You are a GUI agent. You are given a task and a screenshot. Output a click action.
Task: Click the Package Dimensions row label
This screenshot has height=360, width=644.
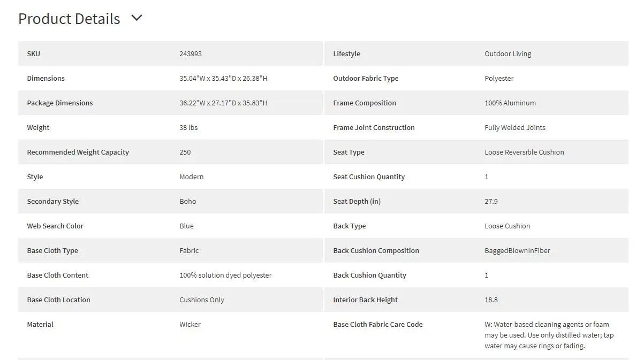point(60,103)
